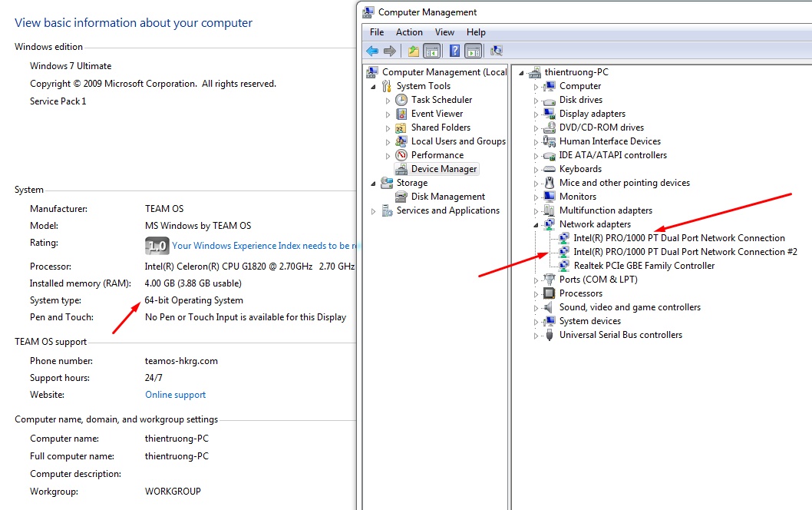Select the Local Users and Groups icon
The width and height of the screenshot is (812, 510).
[401, 141]
